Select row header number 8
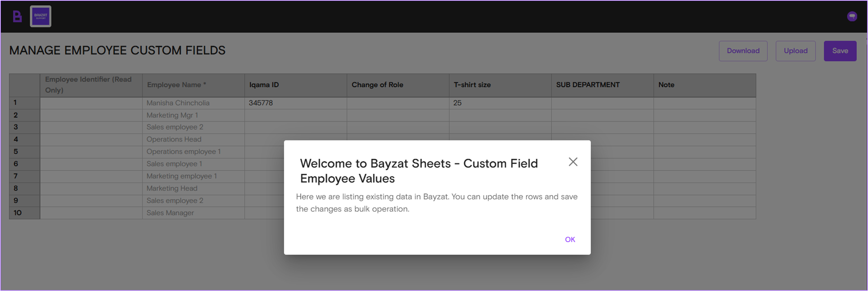Viewport: 868px width, 291px height. pyautogui.click(x=25, y=189)
